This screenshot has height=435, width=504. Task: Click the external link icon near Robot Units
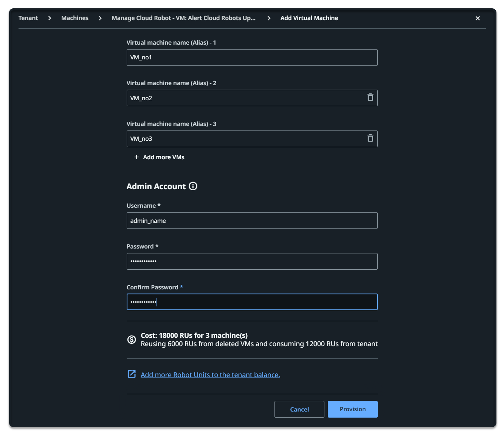tap(132, 374)
